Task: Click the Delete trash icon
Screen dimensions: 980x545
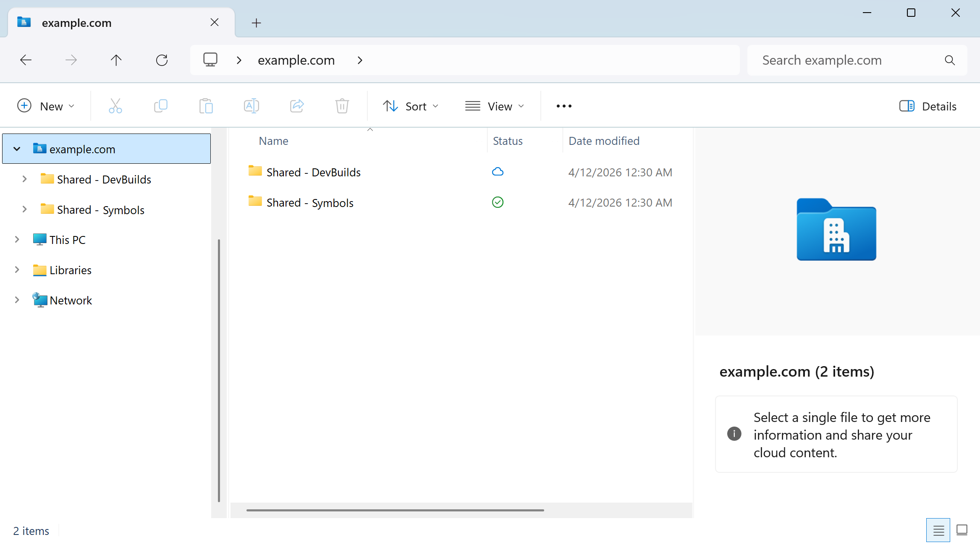Action: [x=342, y=106]
